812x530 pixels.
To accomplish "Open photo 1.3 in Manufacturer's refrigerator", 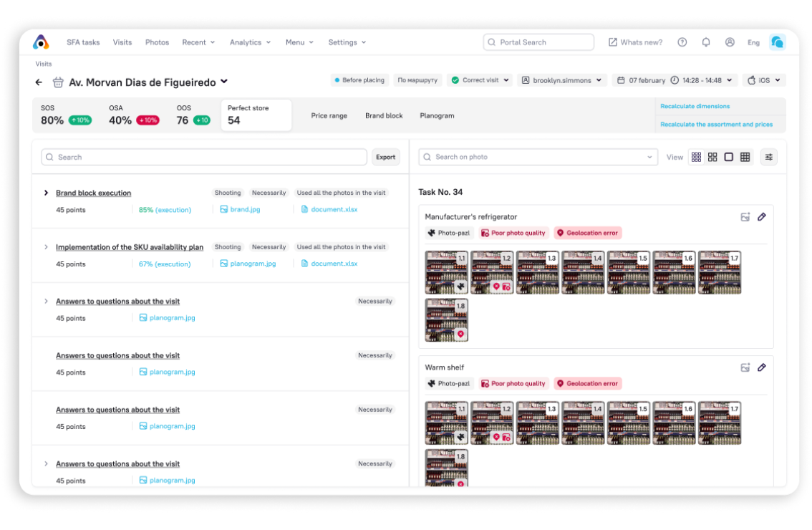I will [x=538, y=272].
